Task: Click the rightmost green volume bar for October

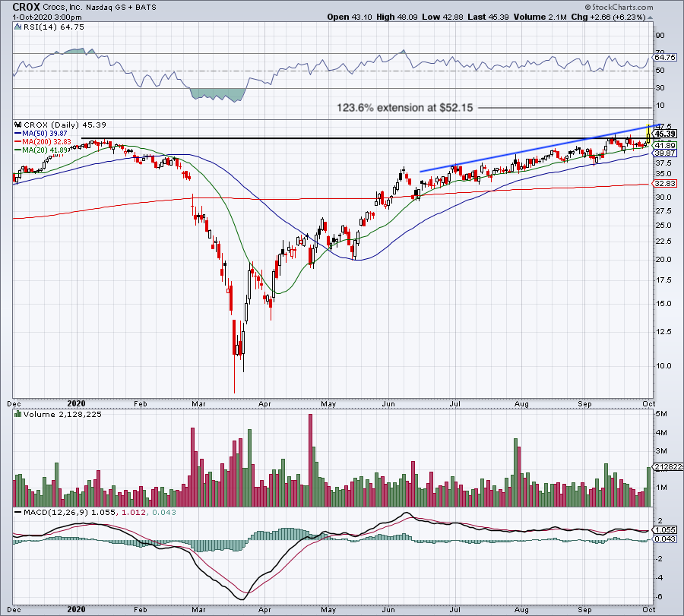Action: [649, 487]
